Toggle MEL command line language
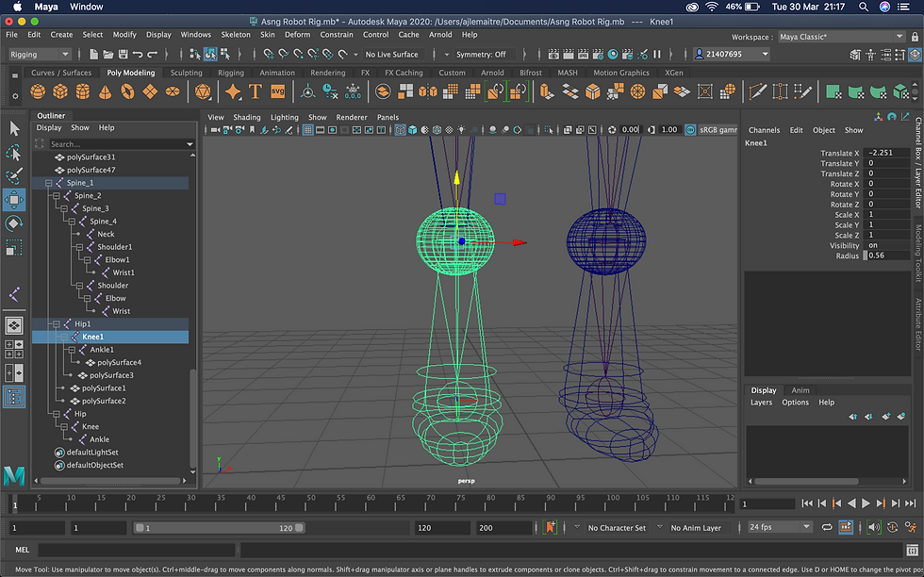 pyautogui.click(x=23, y=550)
